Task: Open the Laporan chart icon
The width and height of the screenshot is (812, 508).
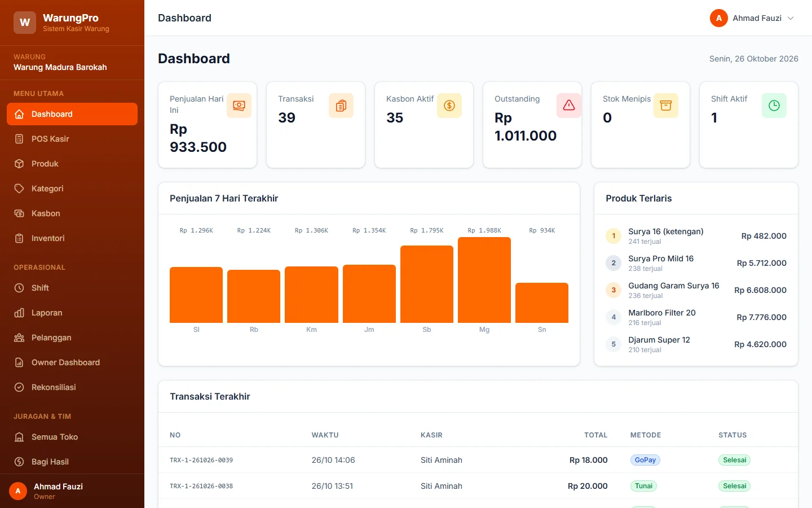Action: pos(19,313)
